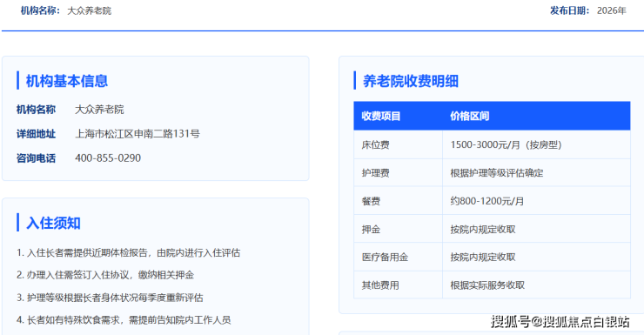Click the 发布日期 label
The width and height of the screenshot is (644, 335).
[x=569, y=10]
